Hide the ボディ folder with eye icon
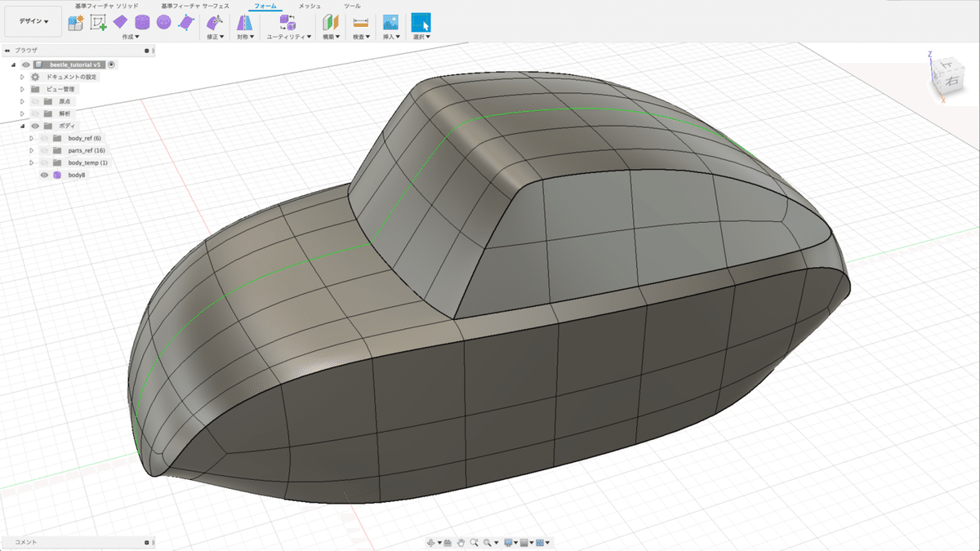 pyautogui.click(x=35, y=126)
